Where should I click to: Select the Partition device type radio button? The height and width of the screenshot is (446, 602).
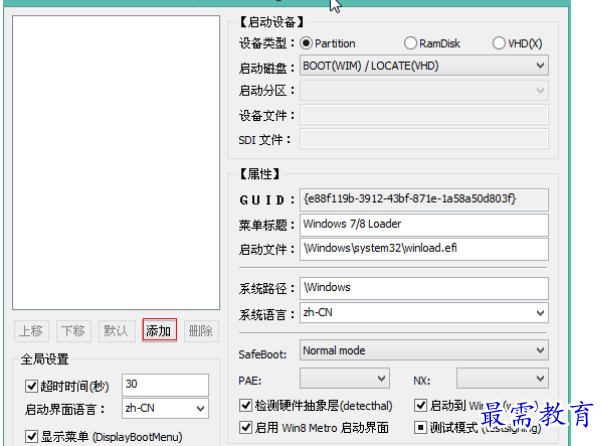click(306, 43)
